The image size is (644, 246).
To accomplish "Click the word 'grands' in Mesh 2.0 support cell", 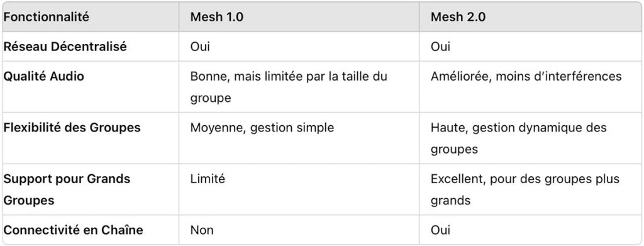I will [450, 201].
